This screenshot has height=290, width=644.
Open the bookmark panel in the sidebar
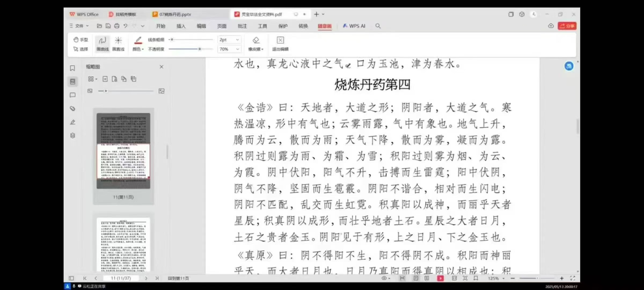72,68
